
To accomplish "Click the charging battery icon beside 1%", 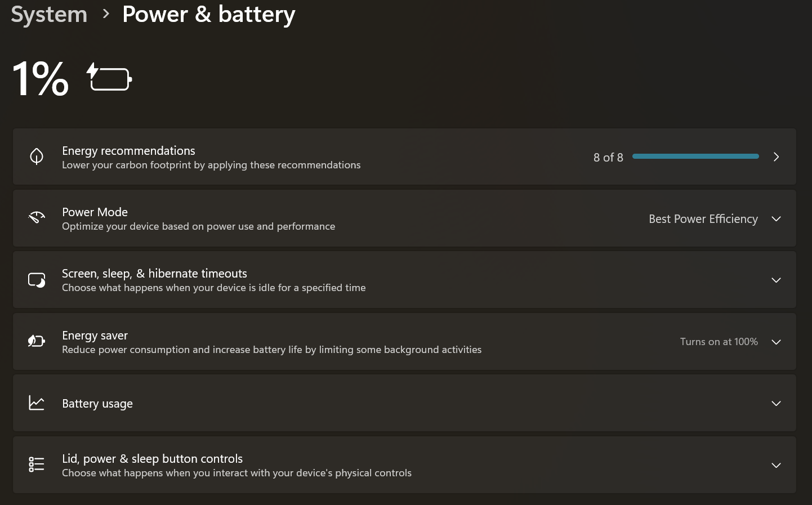I will pyautogui.click(x=109, y=77).
